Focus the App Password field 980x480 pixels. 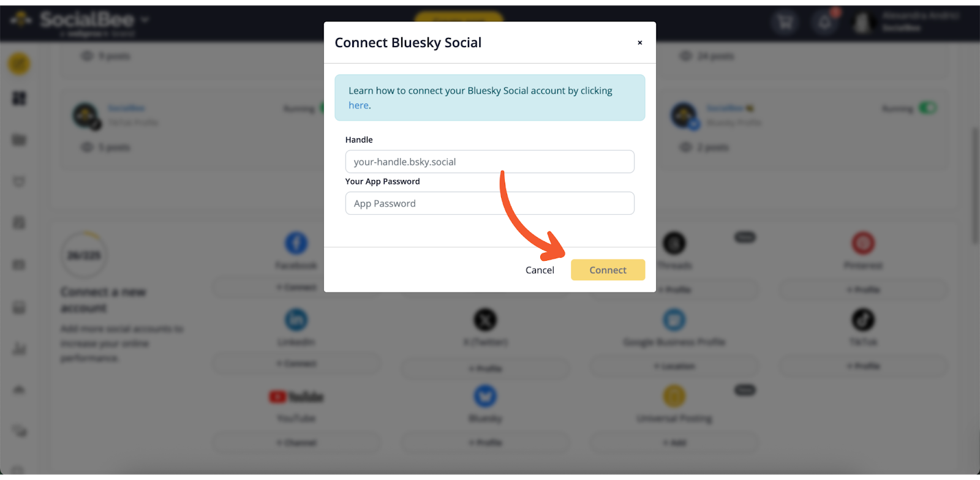(489, 203)
